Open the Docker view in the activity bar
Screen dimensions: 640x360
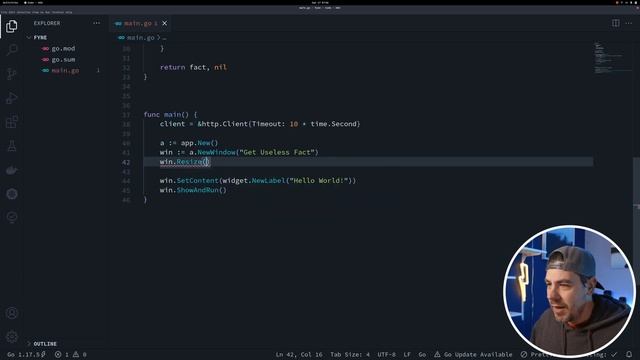pos(11,170)
